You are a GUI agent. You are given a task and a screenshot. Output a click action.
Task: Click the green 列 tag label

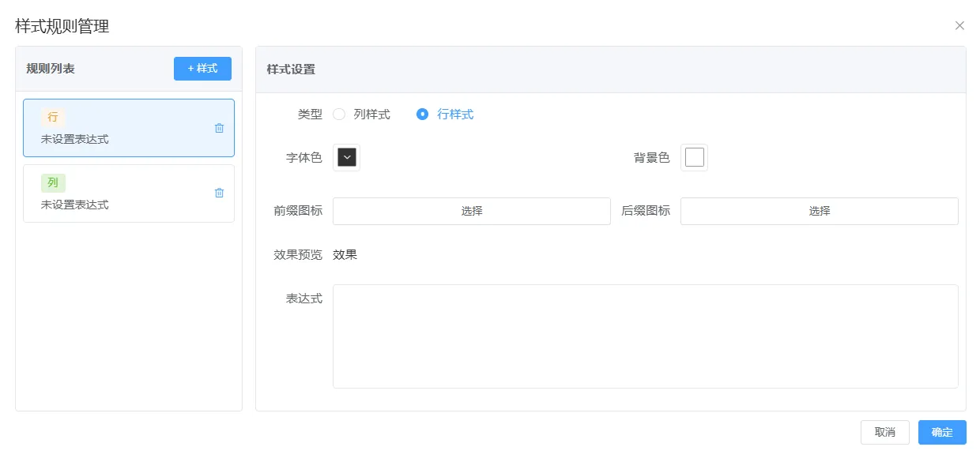pyautogui.click(x=53, y=182)
